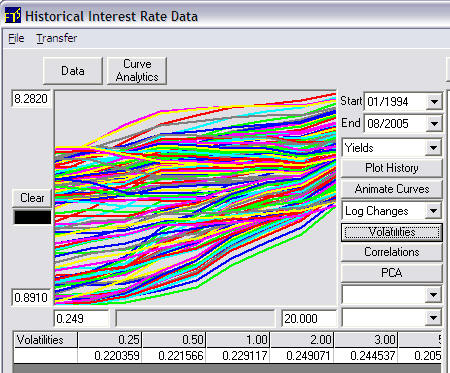Open the empty dropdown below PCA
This screenshot has width=450, height=373.
pos(433,295)
